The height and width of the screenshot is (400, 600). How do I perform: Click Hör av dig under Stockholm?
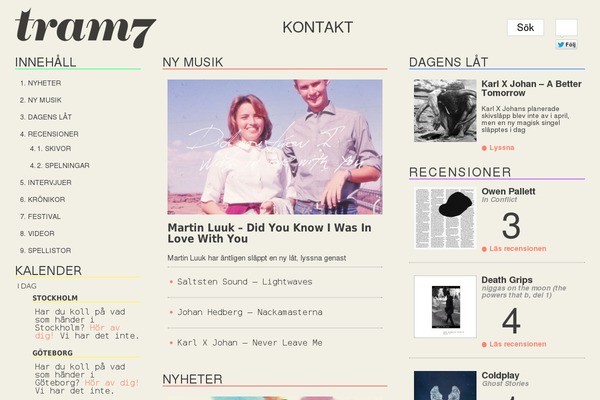77,332
